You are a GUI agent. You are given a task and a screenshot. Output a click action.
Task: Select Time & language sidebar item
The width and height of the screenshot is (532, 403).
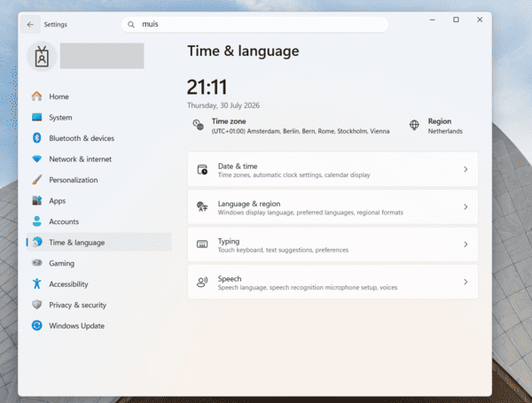click(98, 243)
